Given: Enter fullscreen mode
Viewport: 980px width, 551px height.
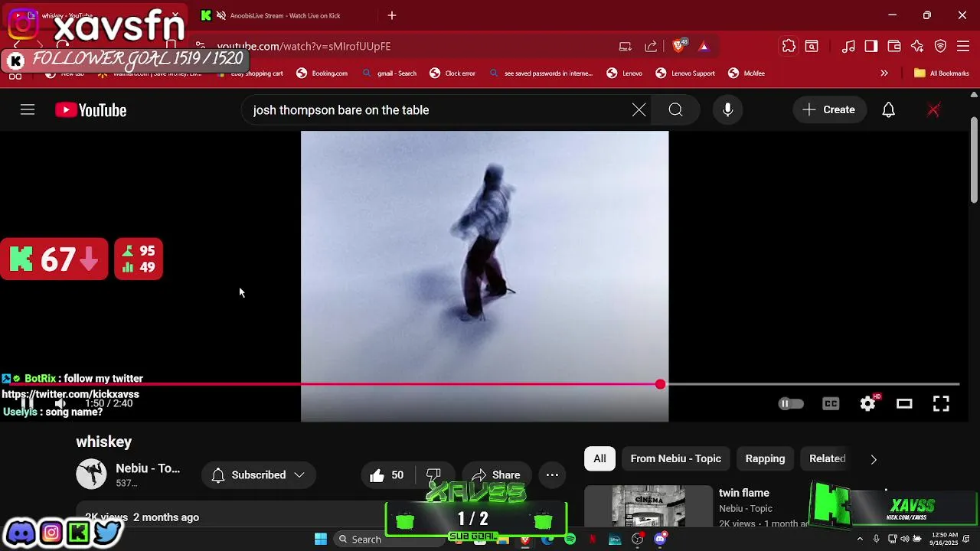Looking at the screenshot, I should coord(941,403).
